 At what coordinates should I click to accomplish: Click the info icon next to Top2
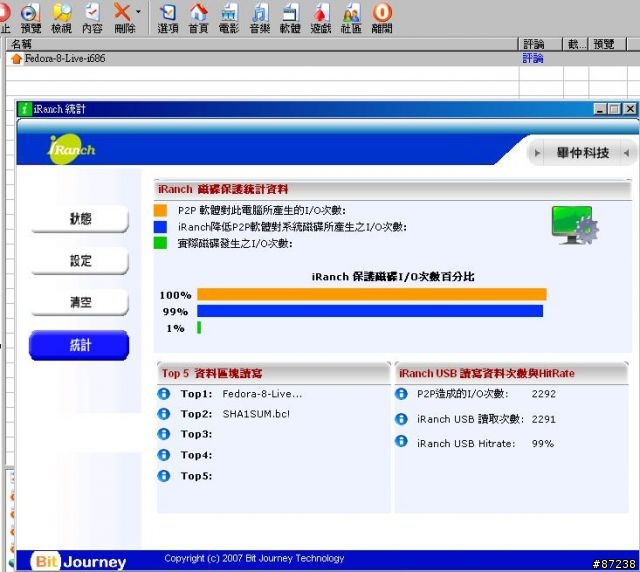click(x=164, y=414)
